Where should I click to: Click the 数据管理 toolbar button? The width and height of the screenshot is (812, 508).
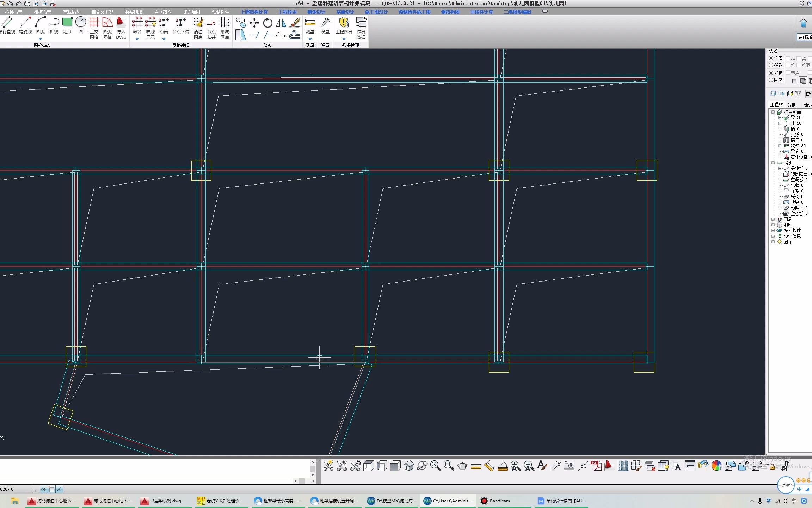point(352,45)
